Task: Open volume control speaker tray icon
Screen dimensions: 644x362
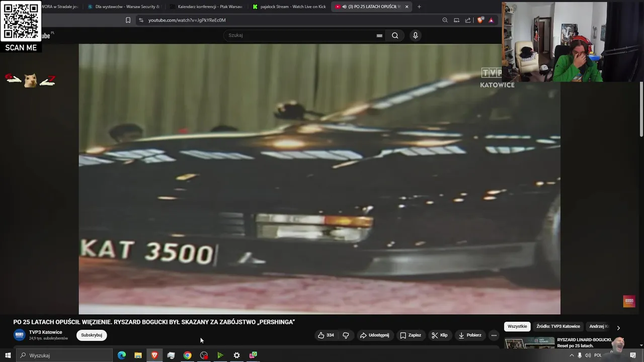Action: click(x=588, y=355)
